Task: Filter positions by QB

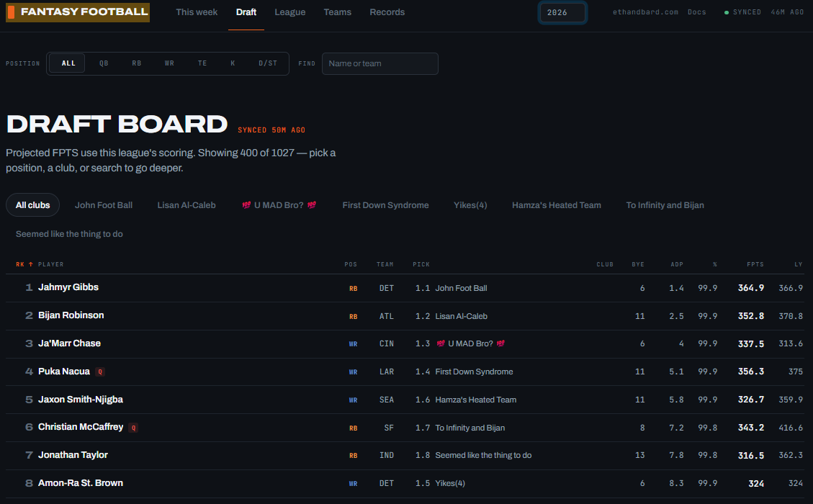Action: tap(104, 63)
